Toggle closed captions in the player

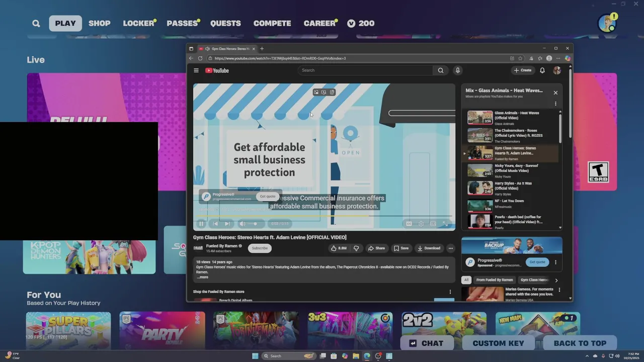click(x=409, y=224)
